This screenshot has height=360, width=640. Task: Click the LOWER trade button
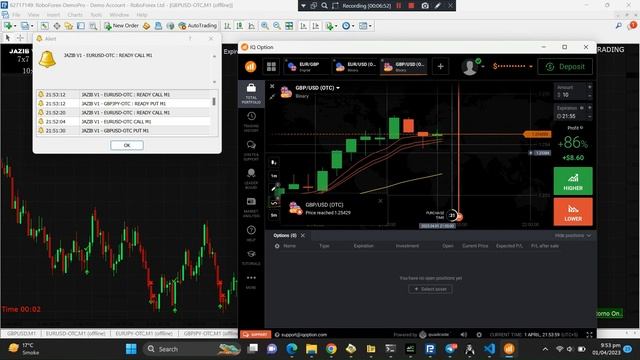[x=573, y=212]
